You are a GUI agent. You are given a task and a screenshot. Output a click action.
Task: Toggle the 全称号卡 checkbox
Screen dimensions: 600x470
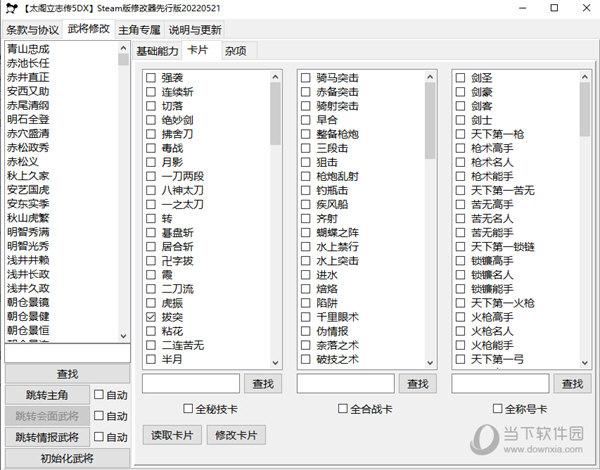click(x=498, y=409)
